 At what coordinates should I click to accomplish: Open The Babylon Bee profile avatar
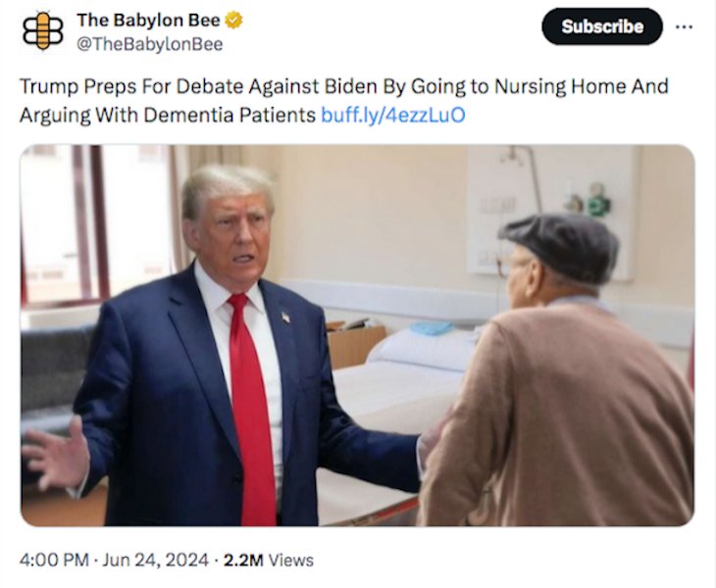click(x=43, y=31)
